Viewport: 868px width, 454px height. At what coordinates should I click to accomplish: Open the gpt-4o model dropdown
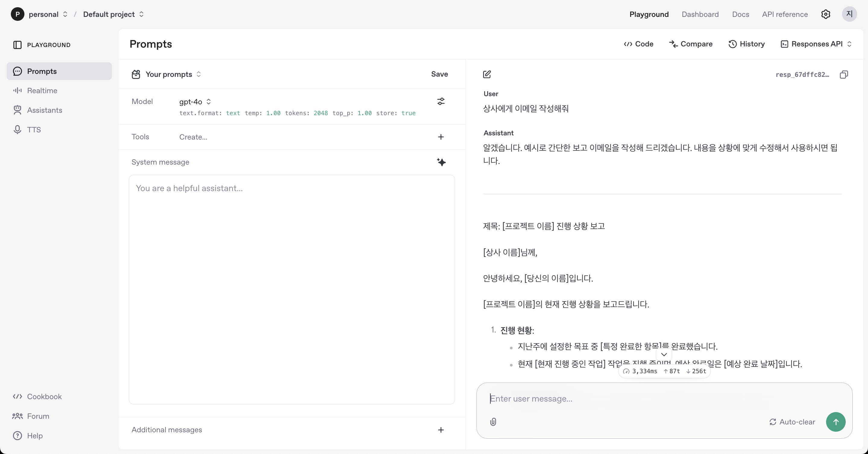click(195, 102)
